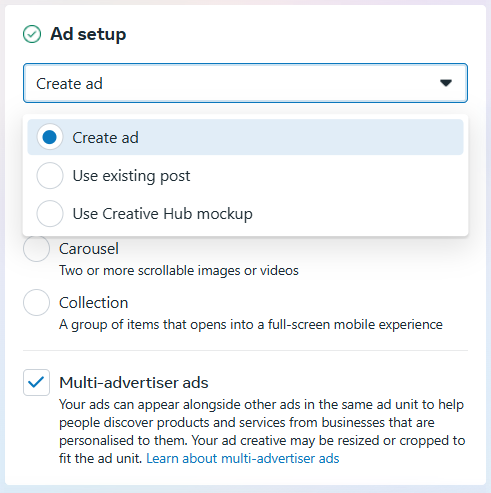Click the 'Your ads can appear alongside' paragraph
This screenshot has height=493, width=491.
[262, 431]
